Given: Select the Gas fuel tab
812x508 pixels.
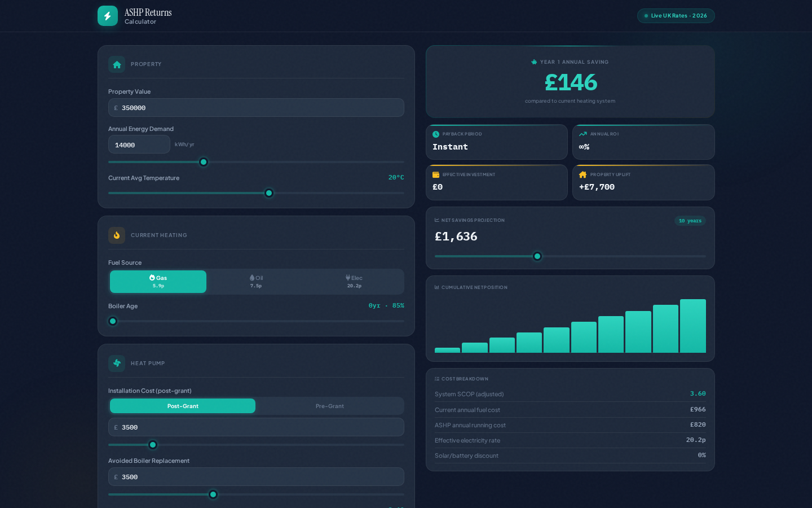Looking at the screenshot, I should (x=158, y=281).
